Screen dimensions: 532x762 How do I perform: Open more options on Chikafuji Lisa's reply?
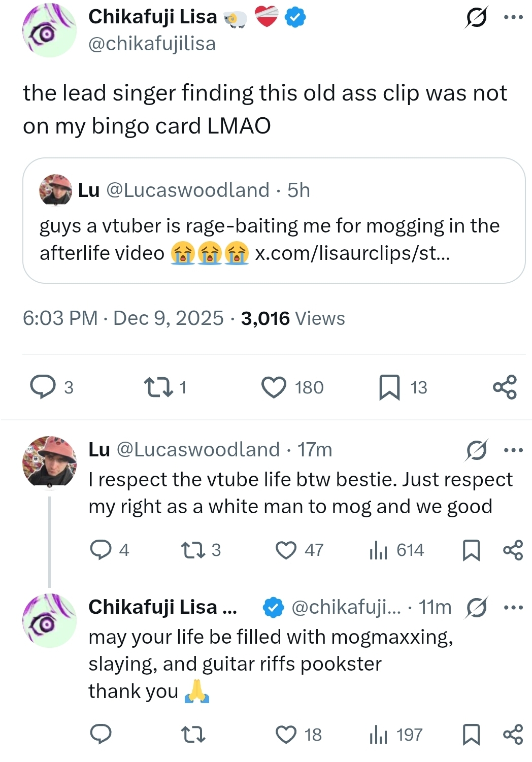point(513,607)
